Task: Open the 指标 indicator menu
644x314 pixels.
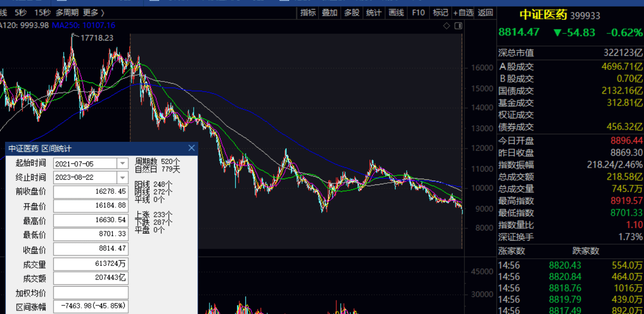Action: (x=308, y=13)
